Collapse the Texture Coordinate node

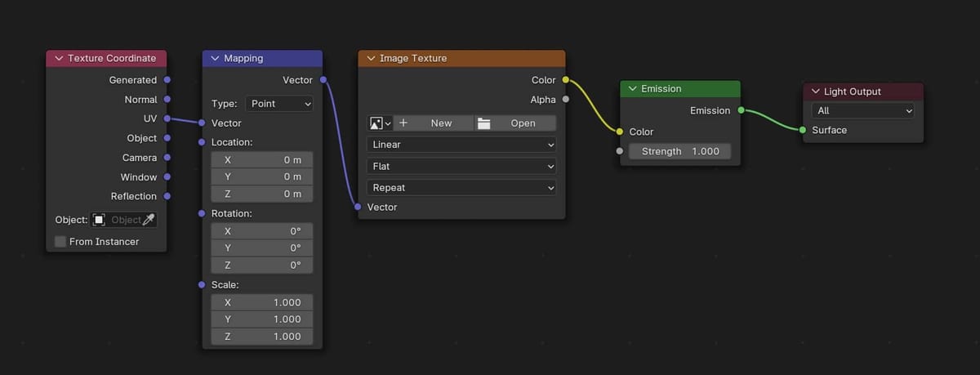pyautogui.click(x=58, y=59)
